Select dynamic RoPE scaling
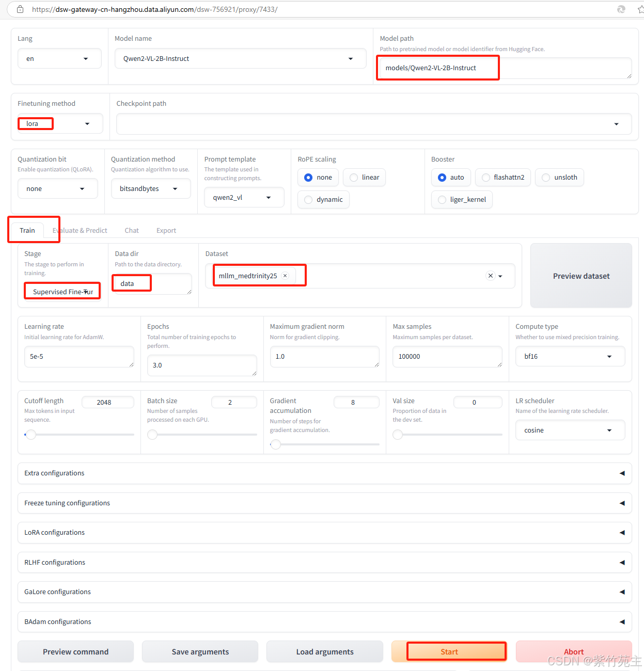Screen dimensions: 644x671 [x=323, y=200]
